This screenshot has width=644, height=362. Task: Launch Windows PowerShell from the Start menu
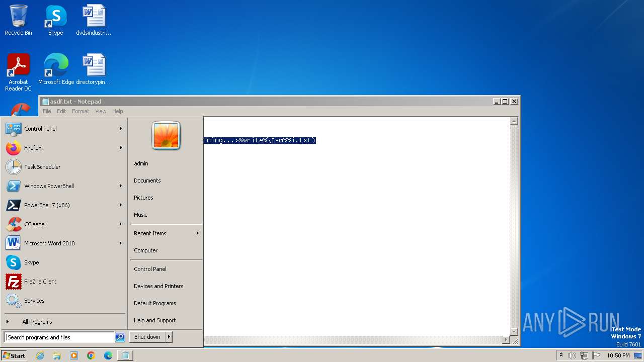(64, 186)
